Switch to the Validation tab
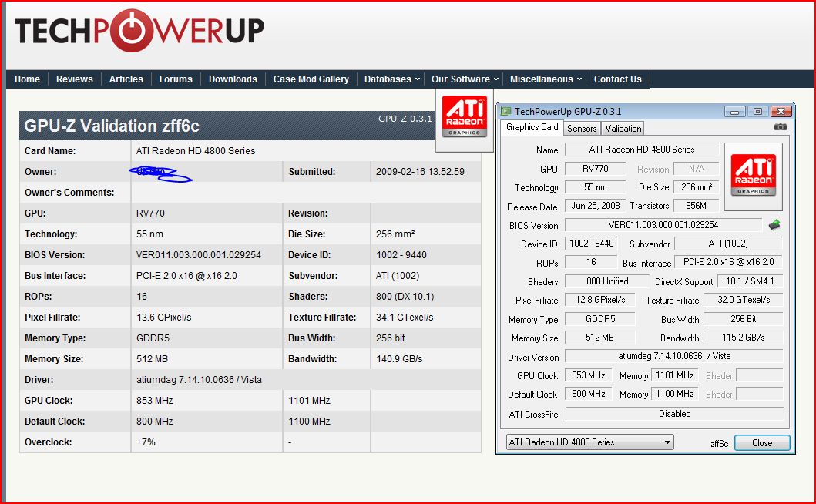The image size is (816, 504). pyautogui.click(x=623, y=128)
